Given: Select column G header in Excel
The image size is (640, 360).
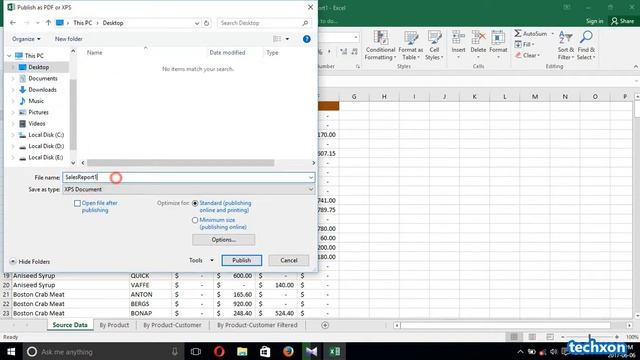Looking at the screenshot, I should pyautogui.click(x=354, y=97).
